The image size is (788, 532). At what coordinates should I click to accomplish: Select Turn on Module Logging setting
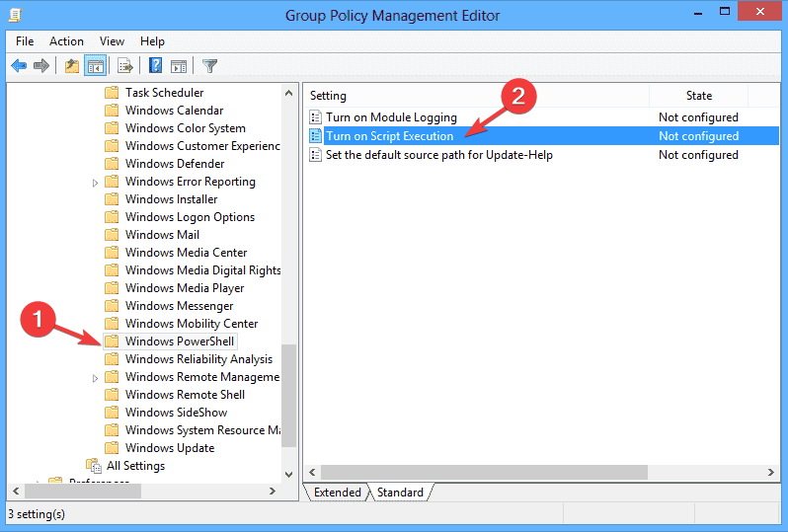(x=391, y=117)
